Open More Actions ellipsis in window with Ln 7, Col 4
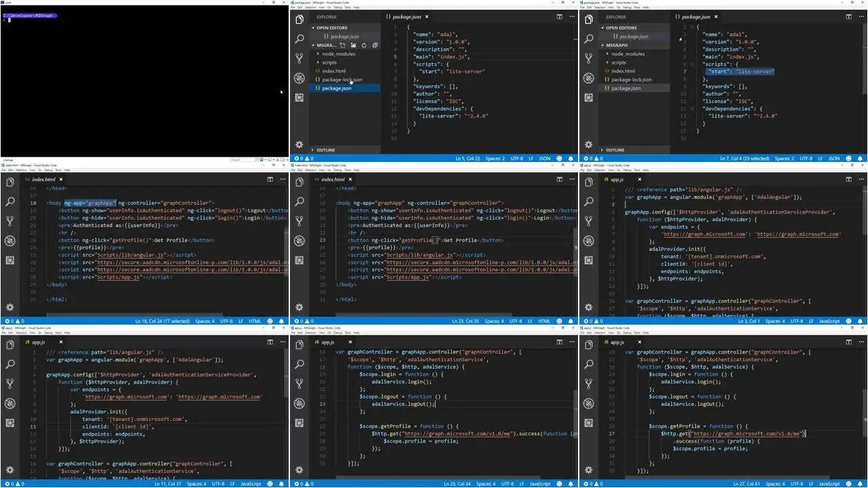 tap(860, 16)
